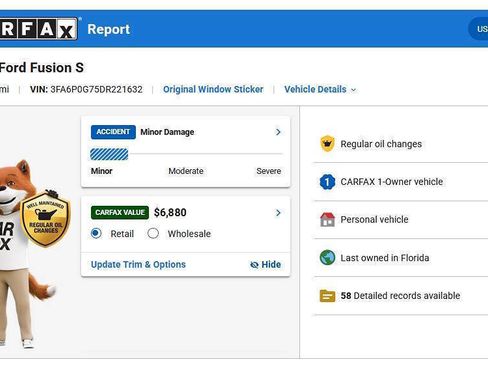Click the blue 1-Owner badge icon
Image resolution: width=488 pixels, height=366 pixels.
(327, 182)
